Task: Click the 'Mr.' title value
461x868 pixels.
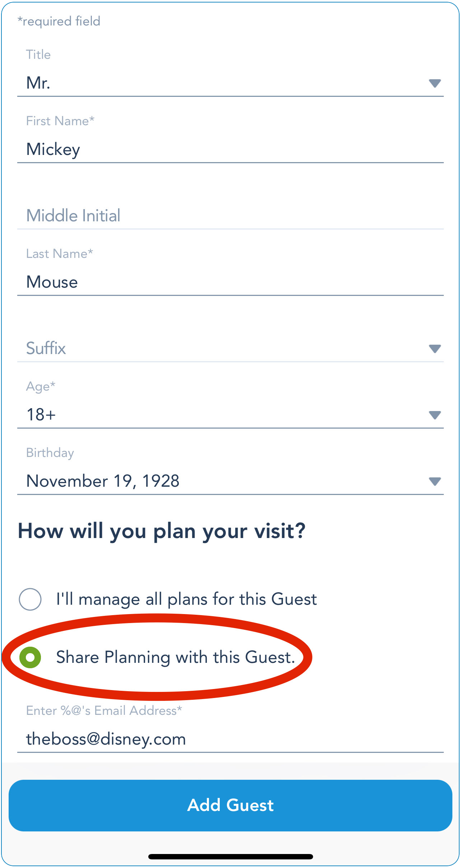Action: (38, 83)
